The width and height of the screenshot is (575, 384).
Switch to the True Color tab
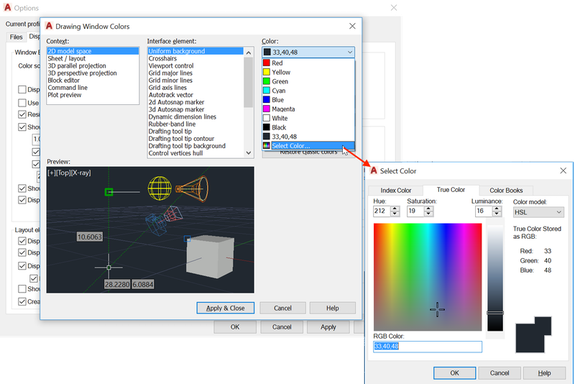(x=451, y=190)
